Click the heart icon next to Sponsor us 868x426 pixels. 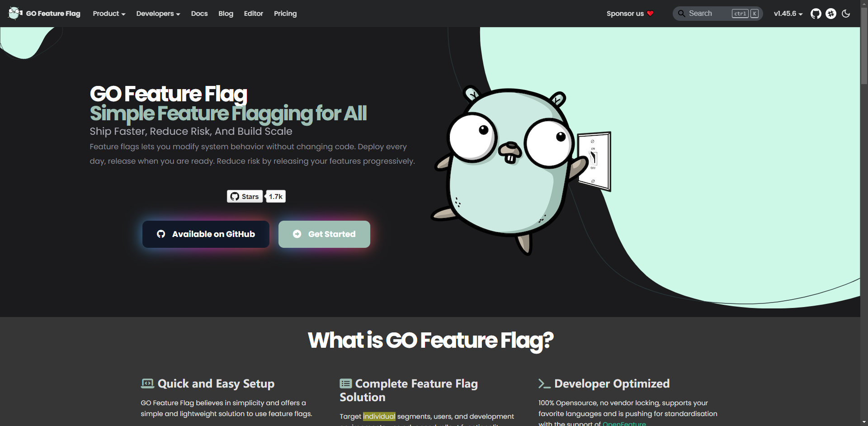coord(650,14)
